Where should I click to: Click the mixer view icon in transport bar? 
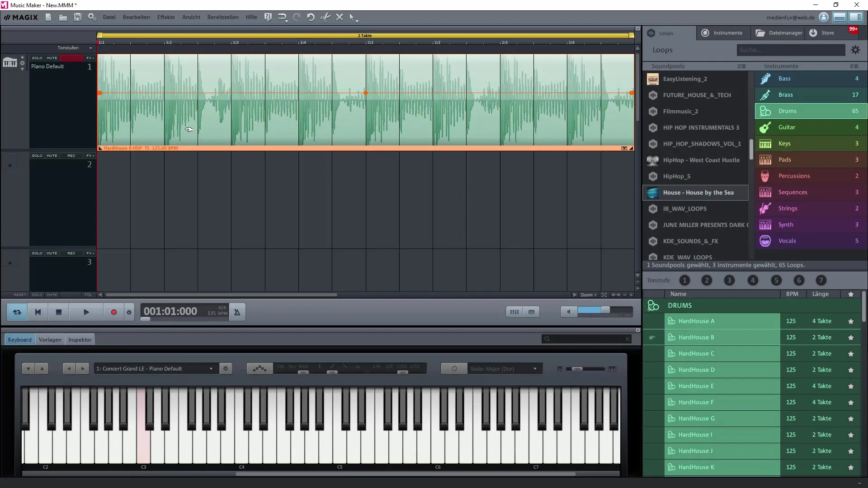514,312
